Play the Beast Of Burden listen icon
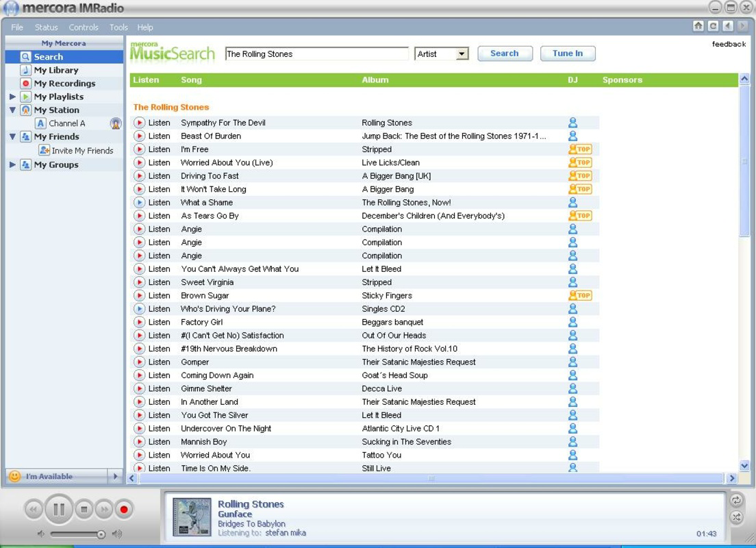 [139, 136]
